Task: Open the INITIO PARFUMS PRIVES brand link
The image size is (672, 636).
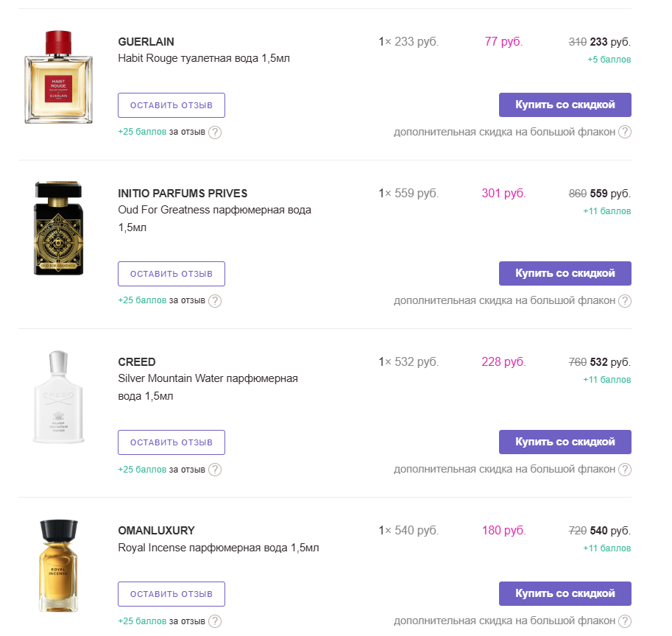Action: click(x=183, y=194)
